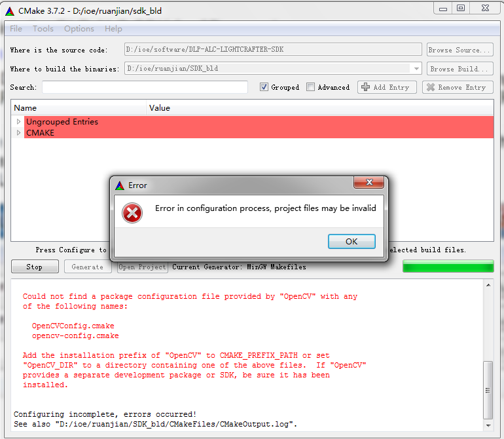
Task: Click the Value column header
Action: tap(320, 108)
